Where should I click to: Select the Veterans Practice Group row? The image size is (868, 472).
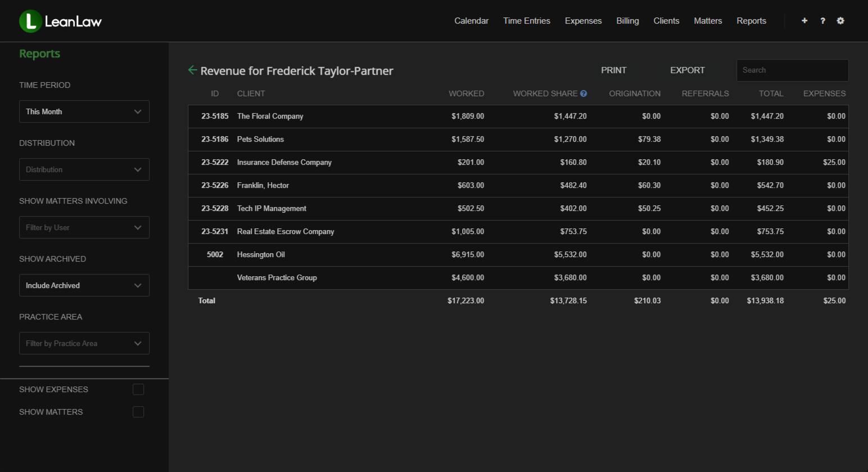[518, 278]
